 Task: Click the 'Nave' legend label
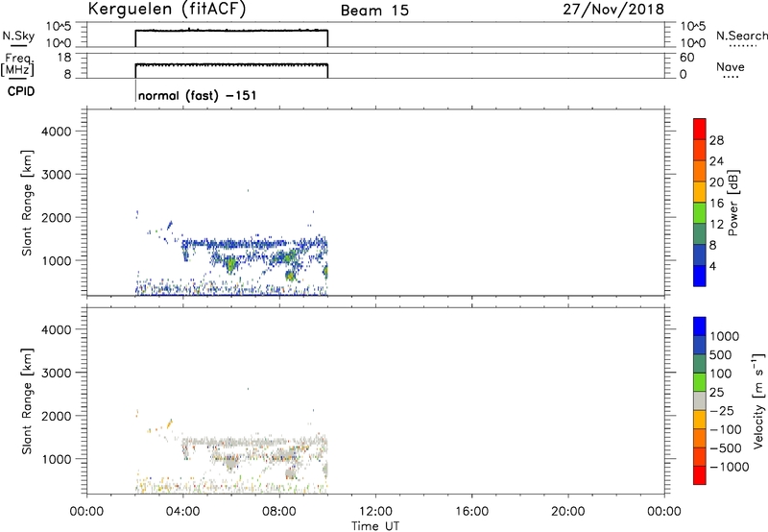(731, 67)
